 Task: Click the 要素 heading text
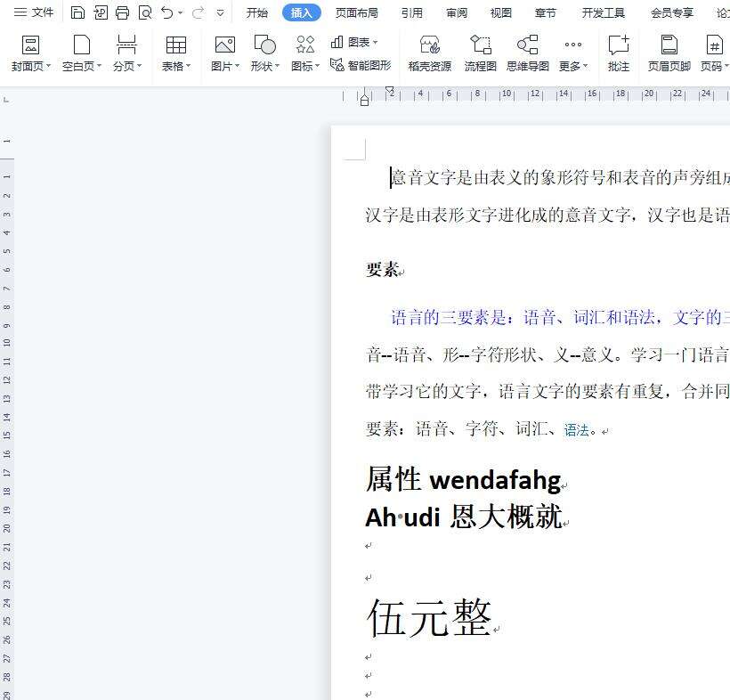coord(382,269)
